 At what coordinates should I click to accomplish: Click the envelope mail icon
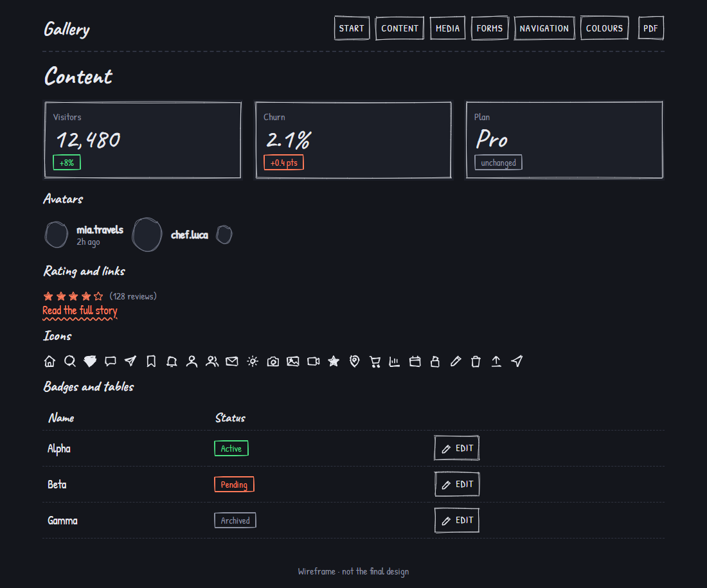[x=232, y=361]
